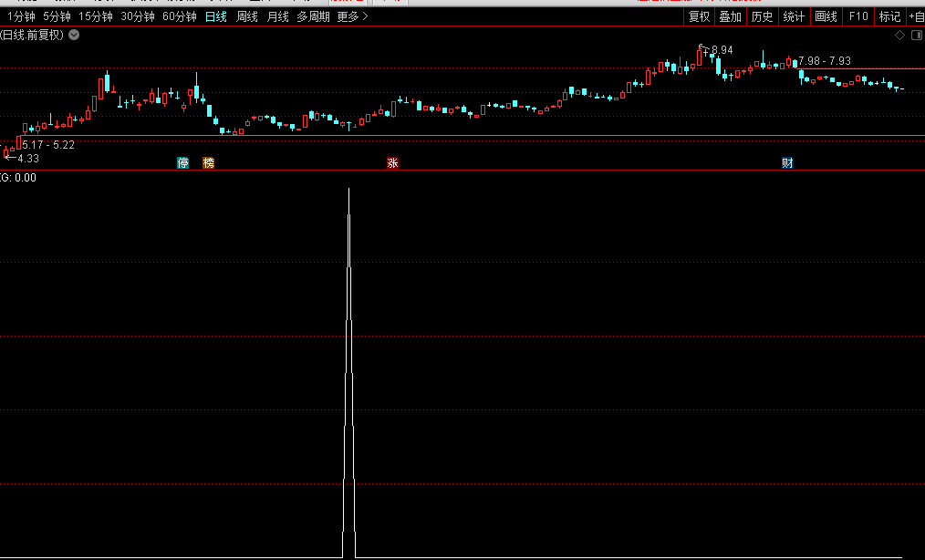Switch chart to 1分钟 period
The height and width of the screenshot is (560, 925).
(21, 16)
